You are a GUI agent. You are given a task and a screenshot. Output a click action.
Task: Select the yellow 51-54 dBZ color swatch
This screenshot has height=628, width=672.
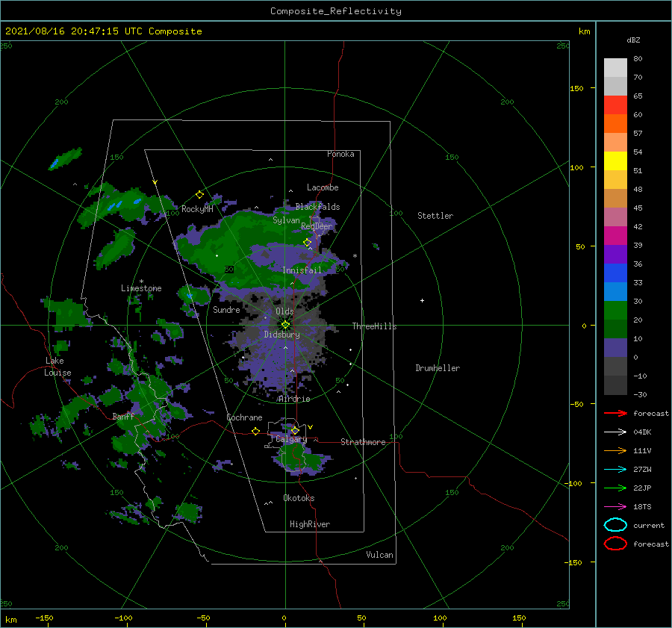[x=615, y=161]
